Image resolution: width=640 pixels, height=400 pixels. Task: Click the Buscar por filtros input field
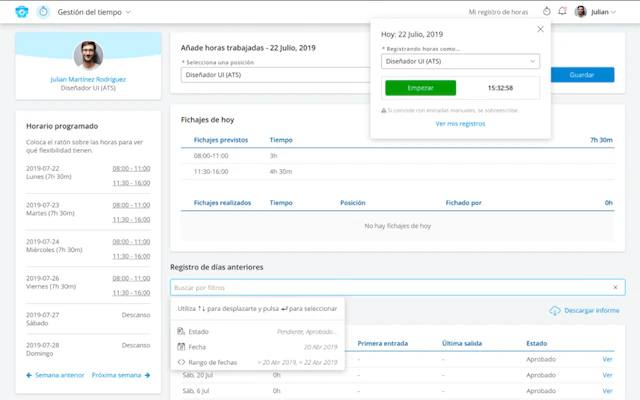(x=398, y=287)
